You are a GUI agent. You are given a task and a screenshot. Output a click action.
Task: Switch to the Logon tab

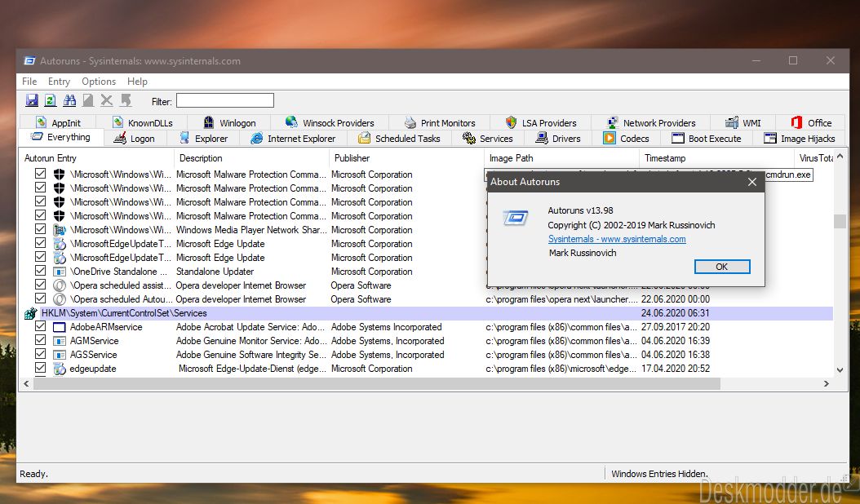tap(135, 139)
